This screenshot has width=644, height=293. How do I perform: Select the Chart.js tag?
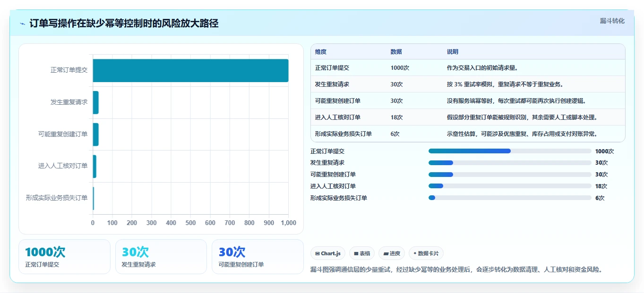328,253
